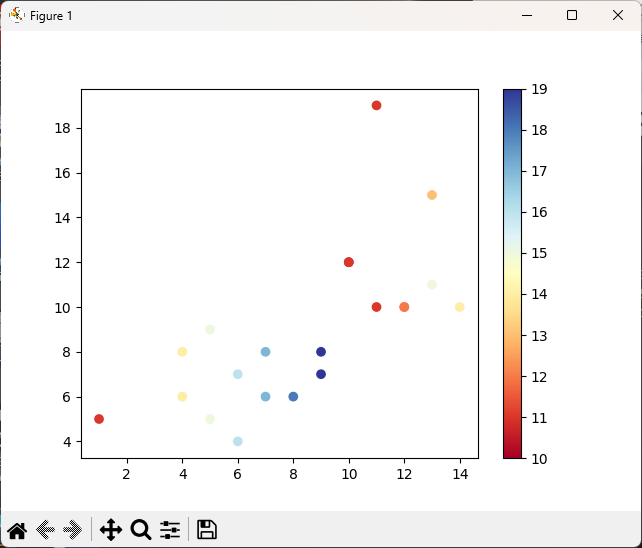Open the Configure subplots dialog
Image resolution: width=642 pixels, height=548 pixels.
[x=170, y=530]
